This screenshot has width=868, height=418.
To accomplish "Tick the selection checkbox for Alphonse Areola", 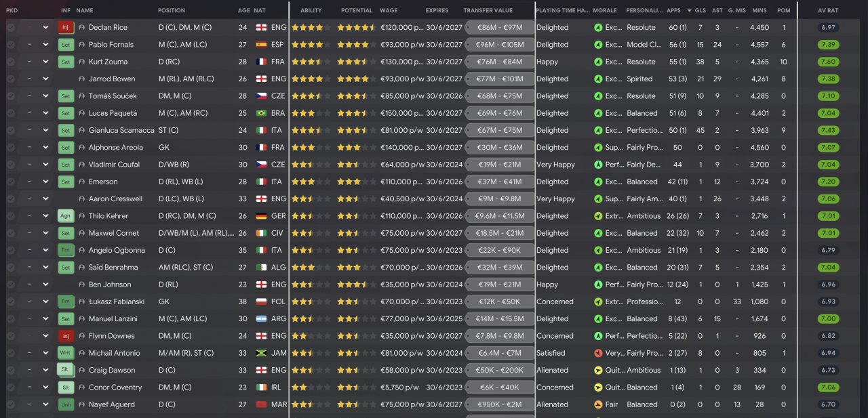I will click(11, 148).
